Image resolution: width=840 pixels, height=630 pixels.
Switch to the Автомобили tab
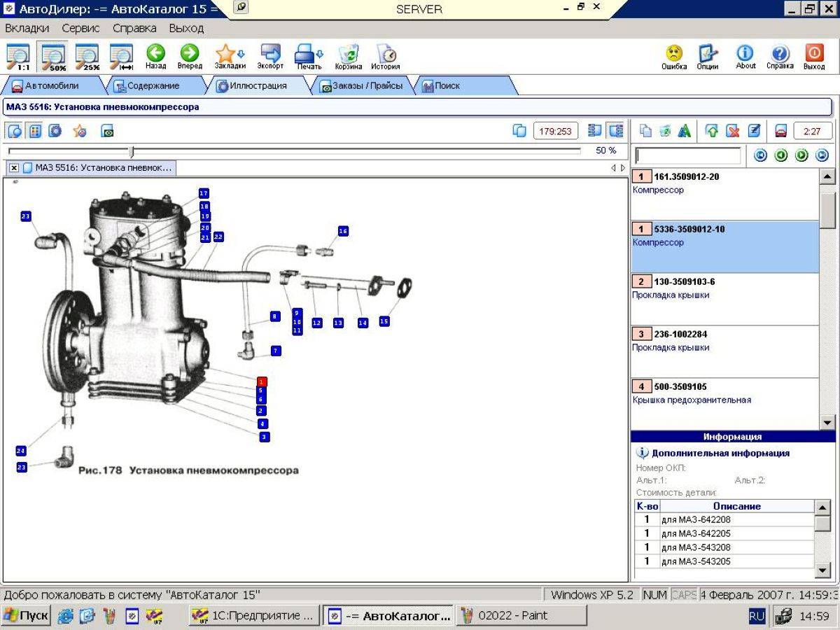point(52,85)
